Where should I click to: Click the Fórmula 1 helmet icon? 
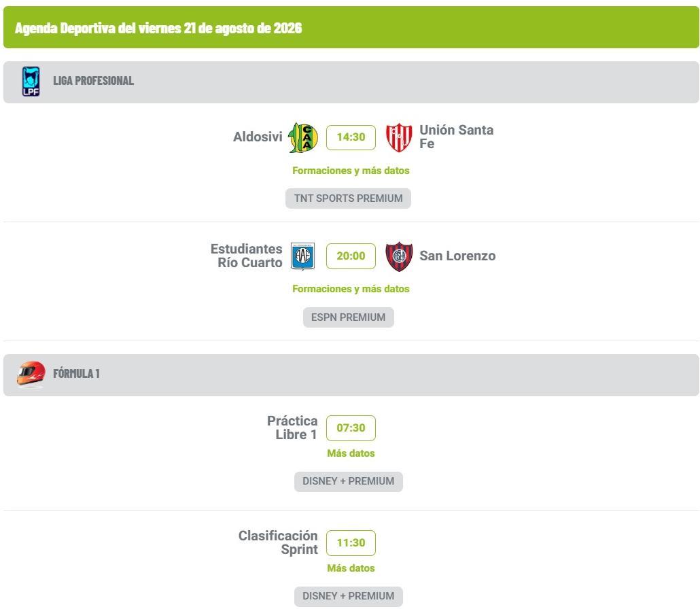(31, 374)
